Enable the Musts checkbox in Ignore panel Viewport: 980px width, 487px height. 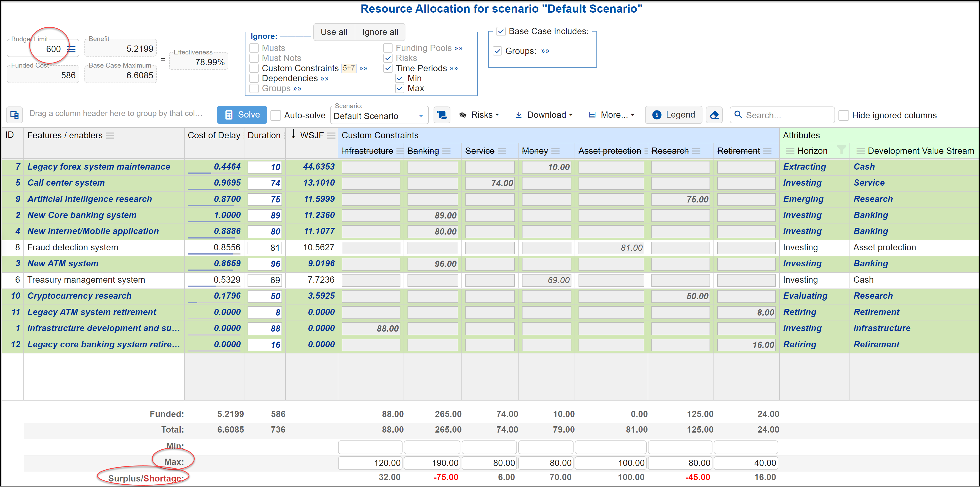[254, 48]
